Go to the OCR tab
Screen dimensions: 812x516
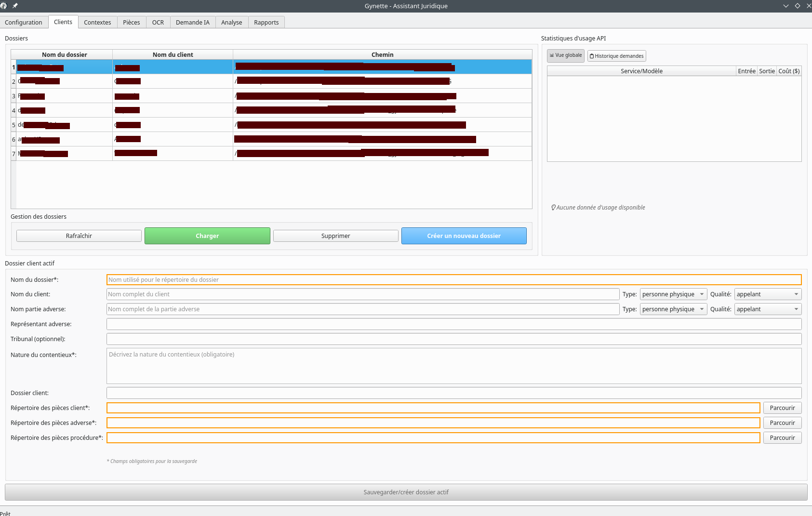tap(158, 22)
